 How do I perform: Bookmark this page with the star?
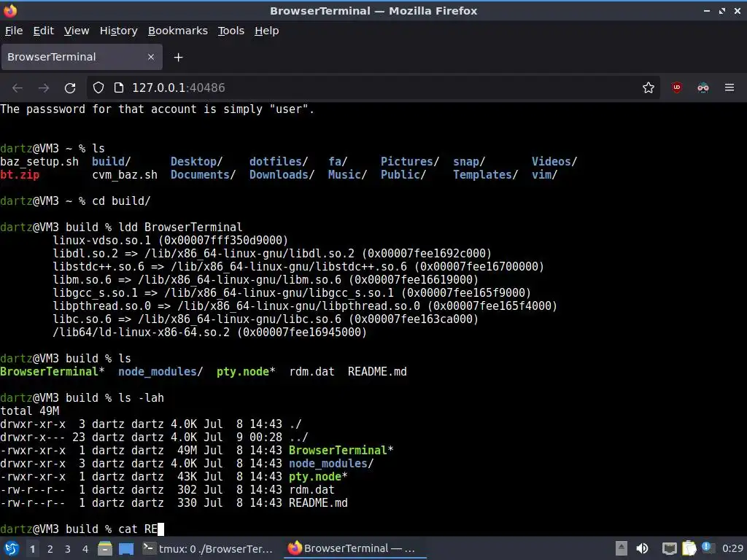tap(649, 88)
